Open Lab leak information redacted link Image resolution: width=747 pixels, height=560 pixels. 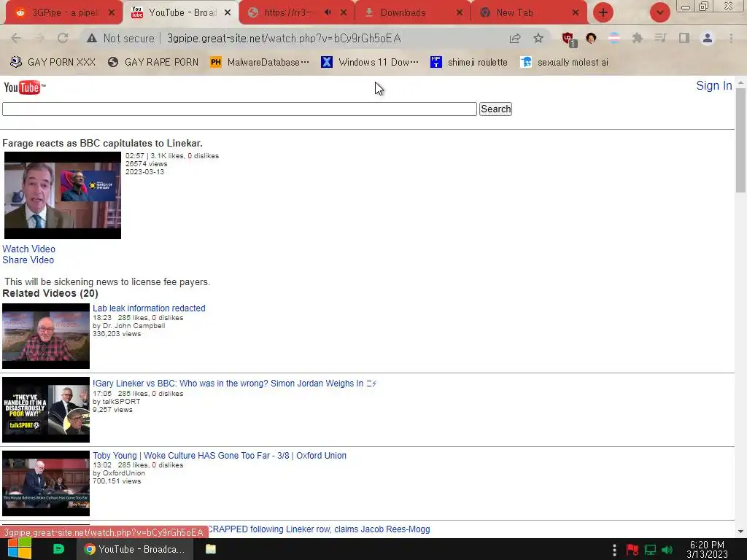click(x=149, y=308)
